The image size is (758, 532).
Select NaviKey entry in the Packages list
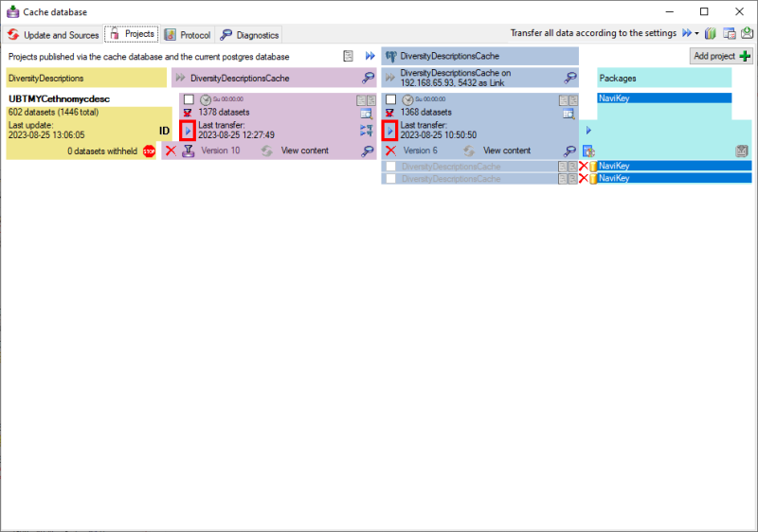click(663, 98)
